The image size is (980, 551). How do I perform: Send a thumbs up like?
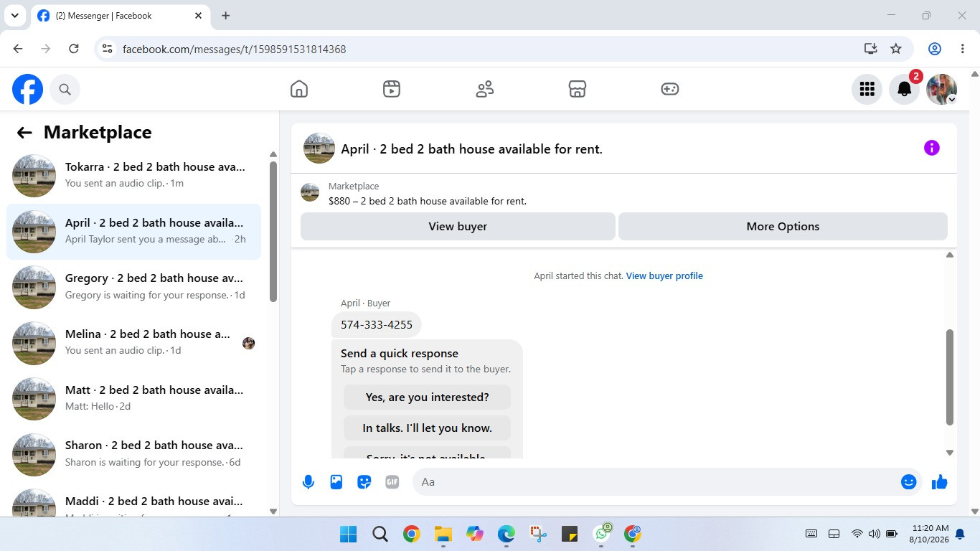click(x=940, y=482)
